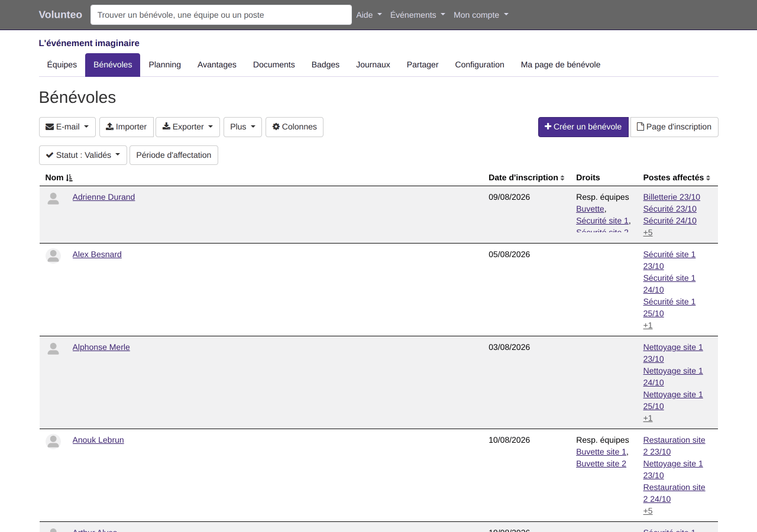757x532 pixels.
Task: Open the E-mail dropdown
Action: click(x=67, y=127)
